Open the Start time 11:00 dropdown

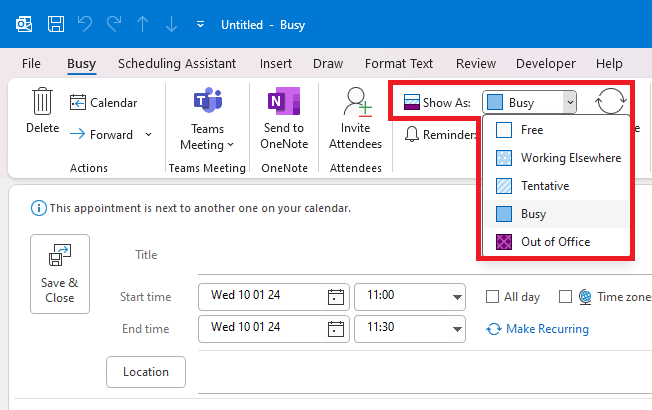pyautogui.click(x=458, y=297)
